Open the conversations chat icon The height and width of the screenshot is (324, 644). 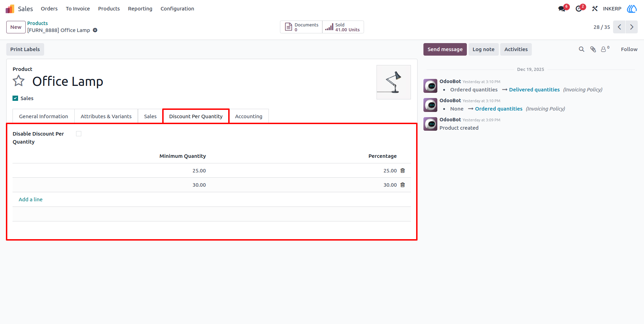tap(562, 9)
